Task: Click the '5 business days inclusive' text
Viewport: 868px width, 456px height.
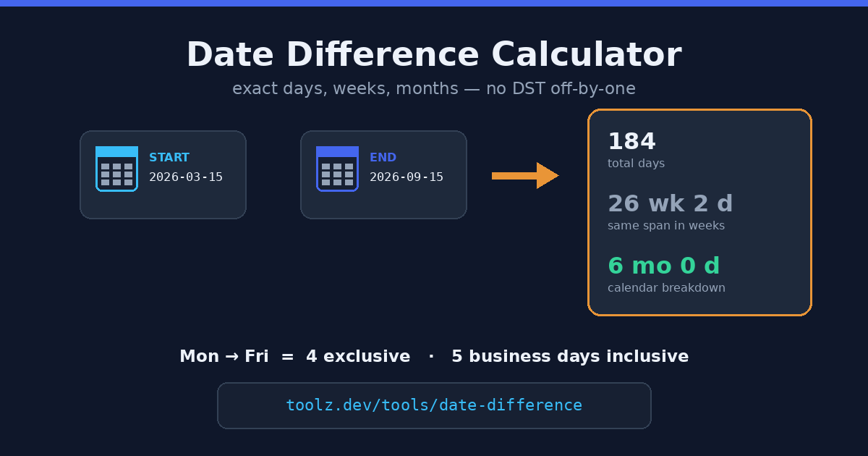Action: click(x=570, y=357)
